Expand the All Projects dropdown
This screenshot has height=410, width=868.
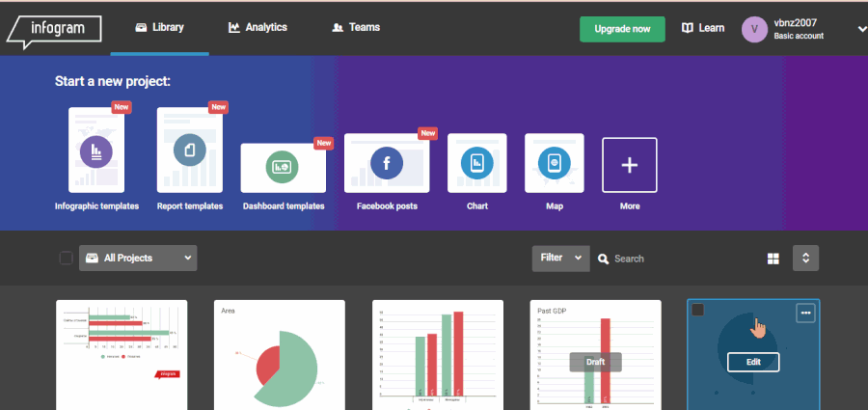[x=137, y=258]
